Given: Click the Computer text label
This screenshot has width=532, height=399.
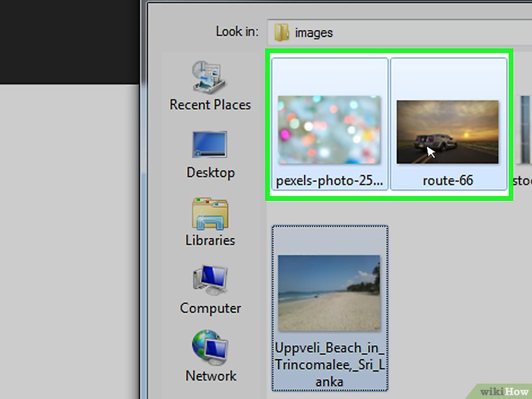Looking at the screenshot, I should (x=210, y=308).
